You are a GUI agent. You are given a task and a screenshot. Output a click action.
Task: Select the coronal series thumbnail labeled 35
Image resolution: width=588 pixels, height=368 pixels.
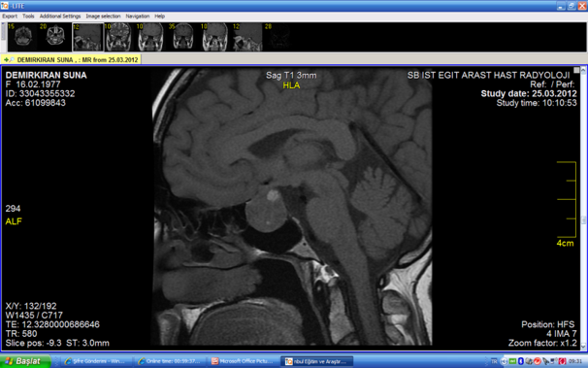(182, 37)
